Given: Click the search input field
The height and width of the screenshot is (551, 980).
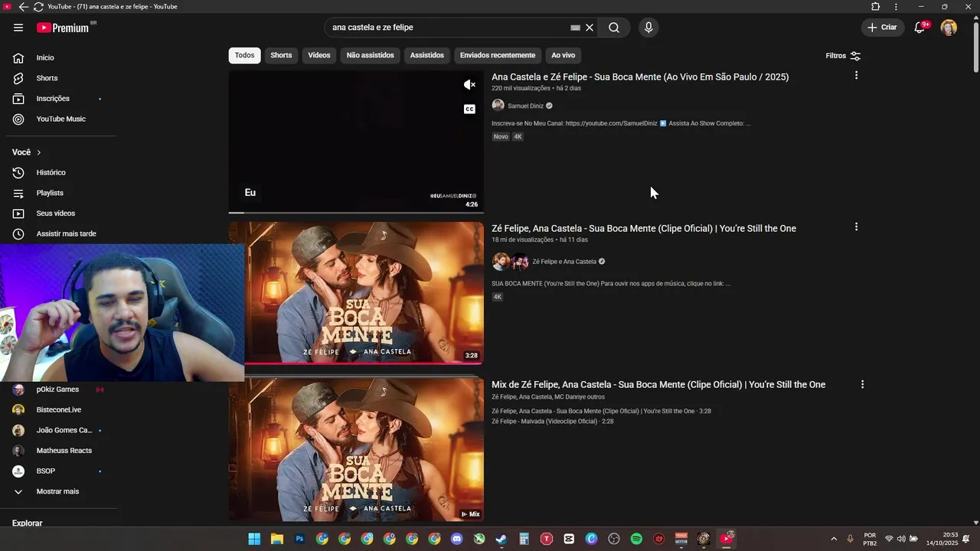Looking at the screenshot, I should point(449,28).
